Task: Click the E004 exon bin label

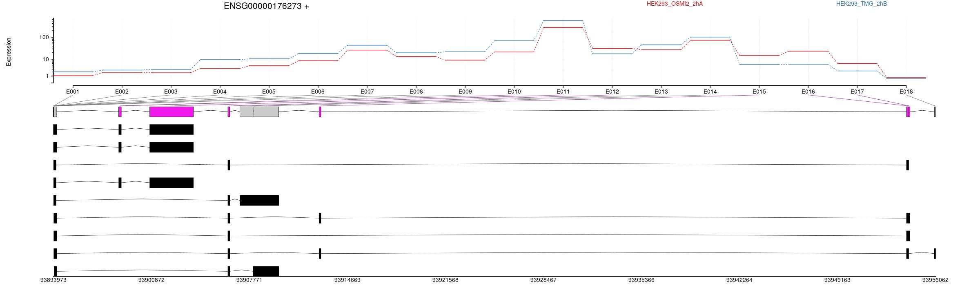Action: tap(220, 92)
